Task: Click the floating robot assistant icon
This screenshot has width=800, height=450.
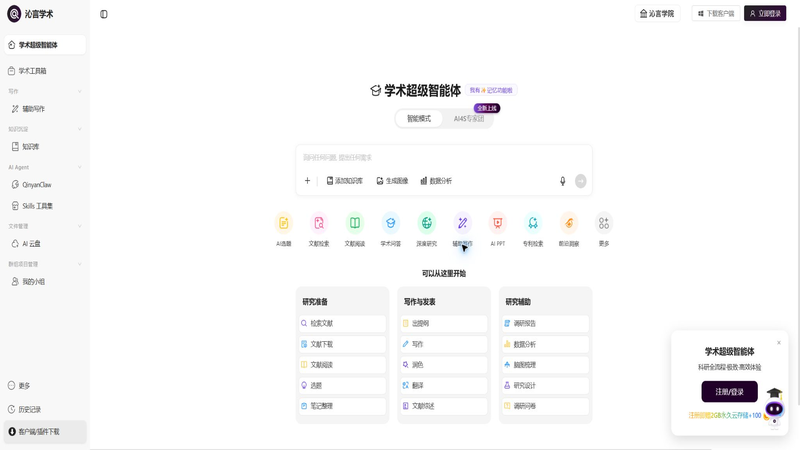Action: point(774,409)
